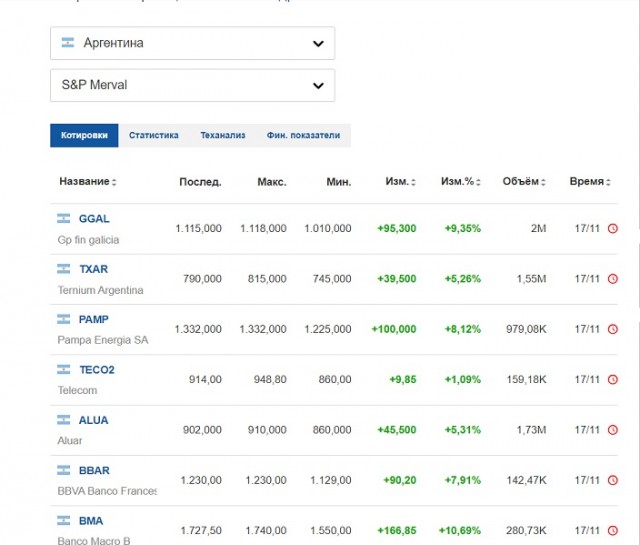Click the Argentina flag next to BBAR
This screenshot has height=545, width=640.
[63, 470]
